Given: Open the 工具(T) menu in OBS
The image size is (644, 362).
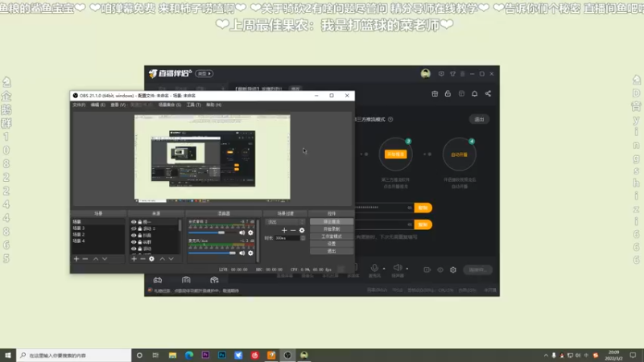Looking at the screenshot, I should tap(193, 105).
